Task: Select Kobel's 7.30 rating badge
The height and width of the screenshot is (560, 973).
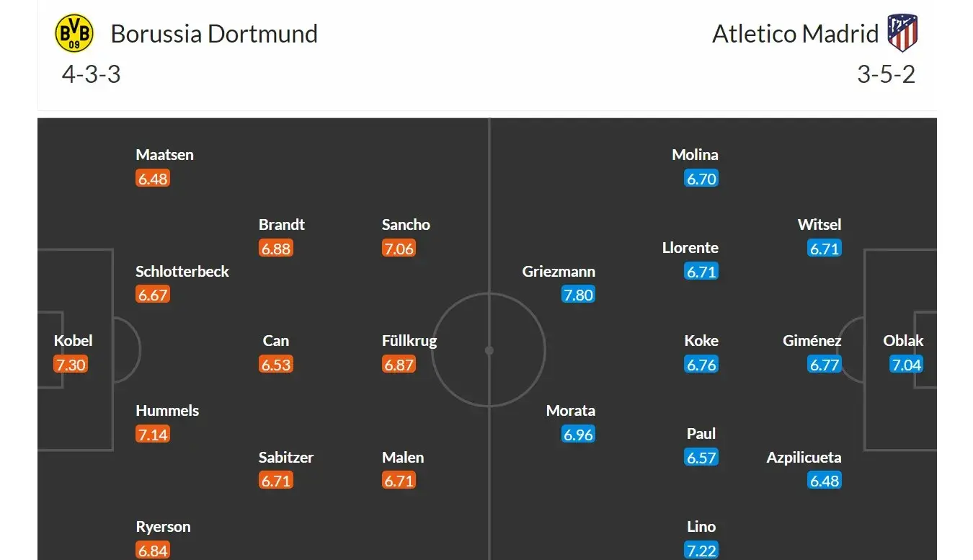Action: (71, 365)
